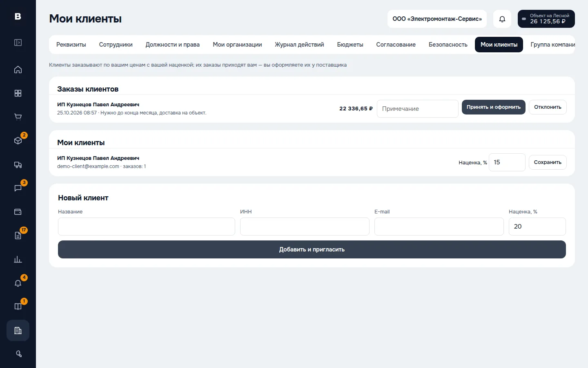Focus the Примечание note field
This screenshot has height=368, width=588.
point(418,109)
